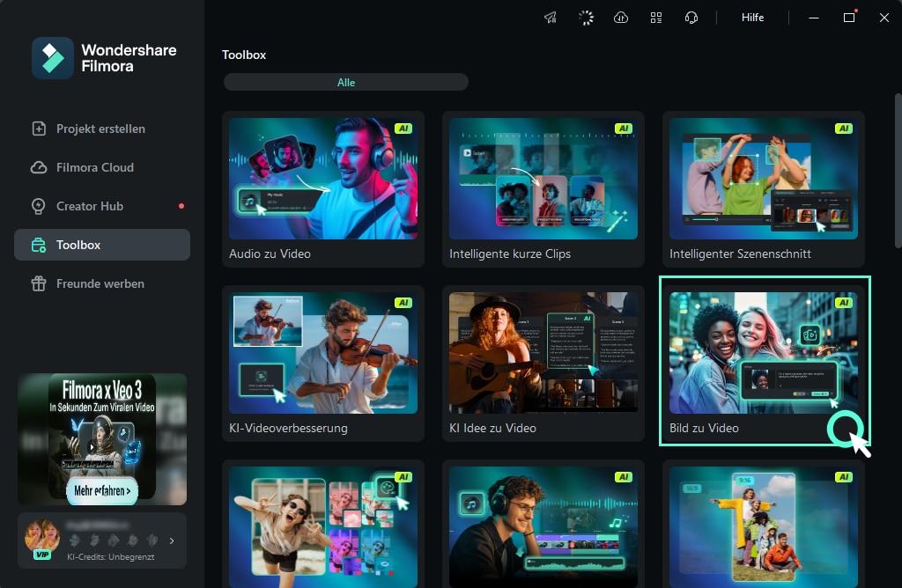
Task: Click Mehr erfahren on Veo 3 banner
Action: pos(102,491)
